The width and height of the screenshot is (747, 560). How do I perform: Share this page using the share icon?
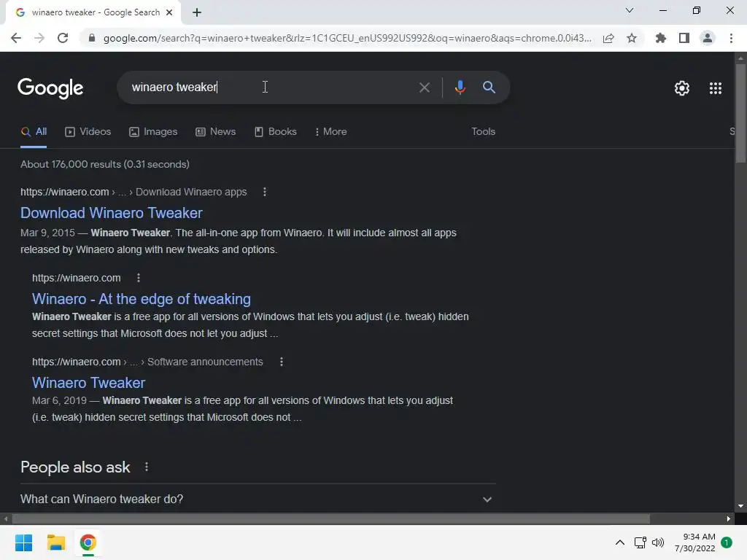[608, 38]
